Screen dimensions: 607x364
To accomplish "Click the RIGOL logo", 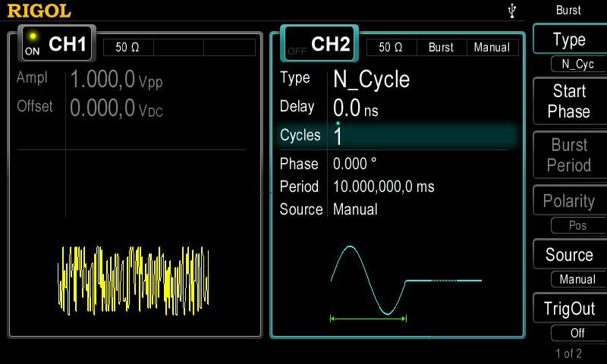I will click(39, 11).
